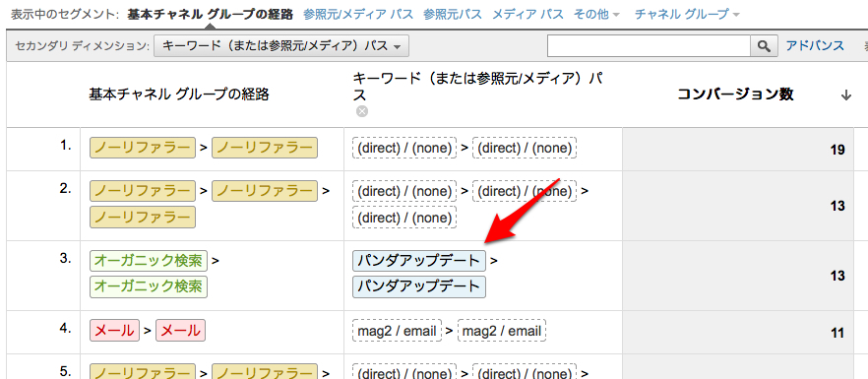Image resolution: width=868 pixels, height=379 pixels.
Task: Click the first ノーリファラー tag in row 1
Action: pyautogui.click(x=143, y=148)
